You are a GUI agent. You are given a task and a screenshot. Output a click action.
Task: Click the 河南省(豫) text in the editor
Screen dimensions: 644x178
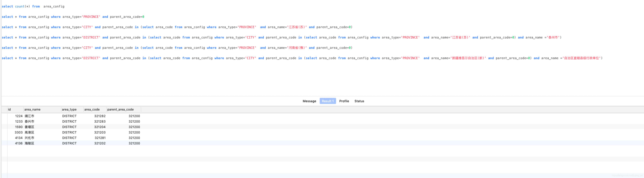click(297, 48)
